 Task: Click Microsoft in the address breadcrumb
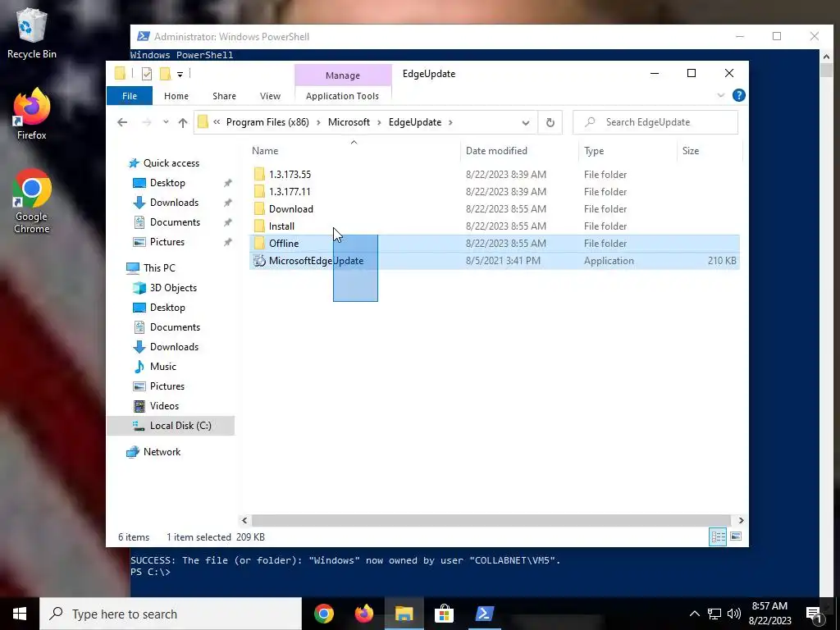(x=349, y=122)
